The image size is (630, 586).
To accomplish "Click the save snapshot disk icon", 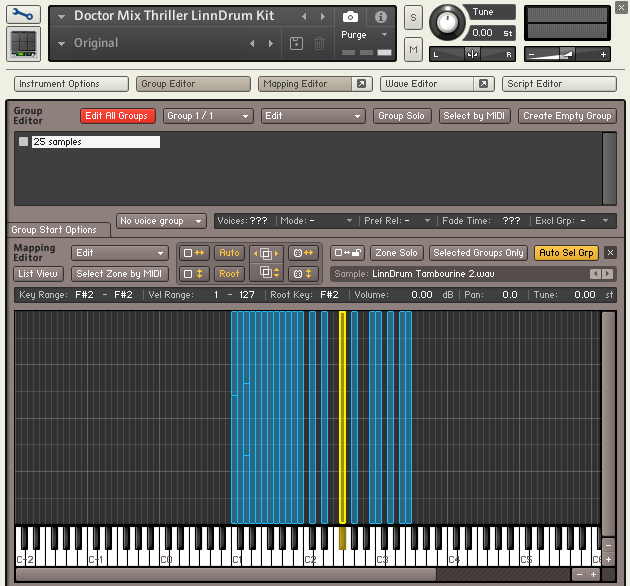I will click(x=296, y=43).
